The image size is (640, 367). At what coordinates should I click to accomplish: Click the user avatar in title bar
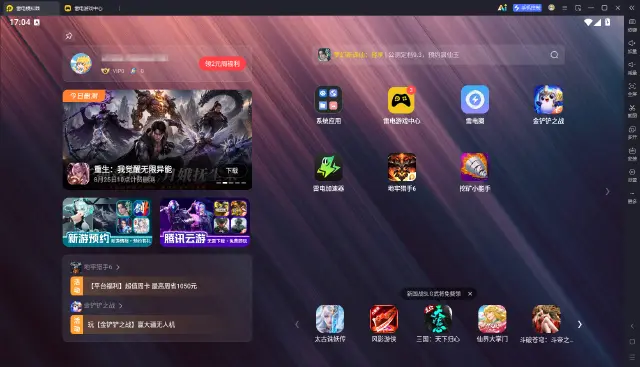tap(551, 7)
